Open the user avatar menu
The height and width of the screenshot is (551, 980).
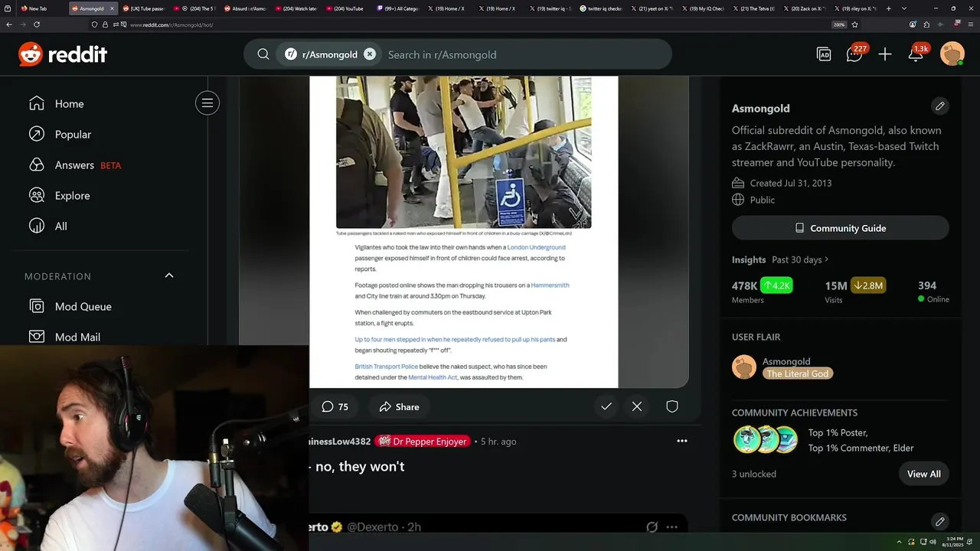point(952,54)
